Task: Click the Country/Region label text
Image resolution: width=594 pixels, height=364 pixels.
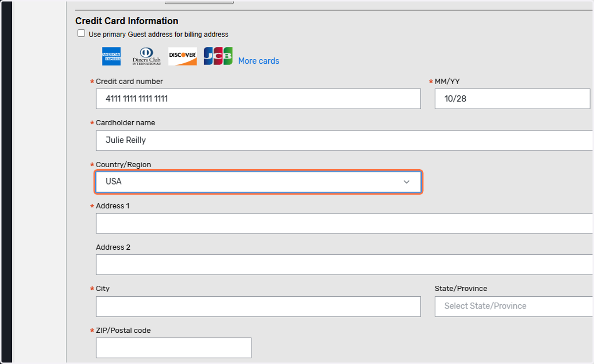Action: pos(123,165)
